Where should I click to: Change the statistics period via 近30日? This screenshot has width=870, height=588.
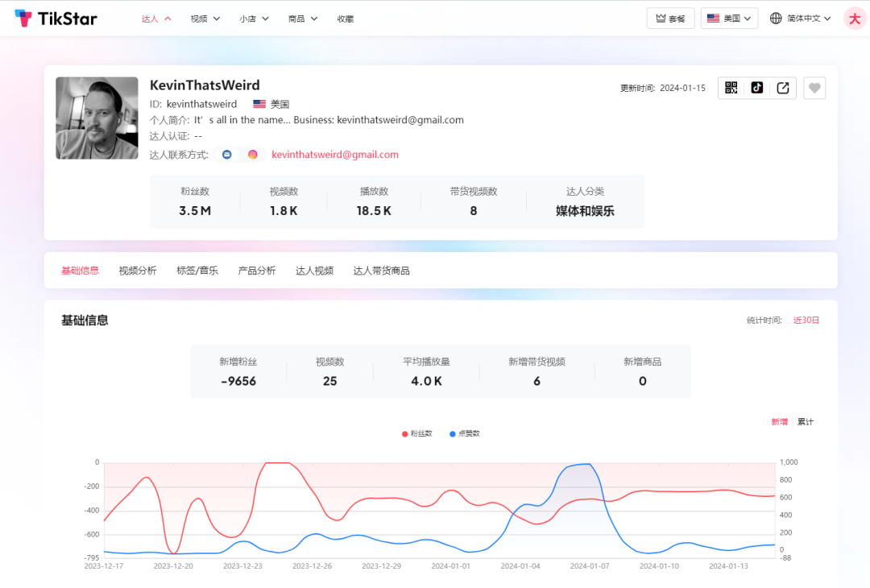[806, 320]
